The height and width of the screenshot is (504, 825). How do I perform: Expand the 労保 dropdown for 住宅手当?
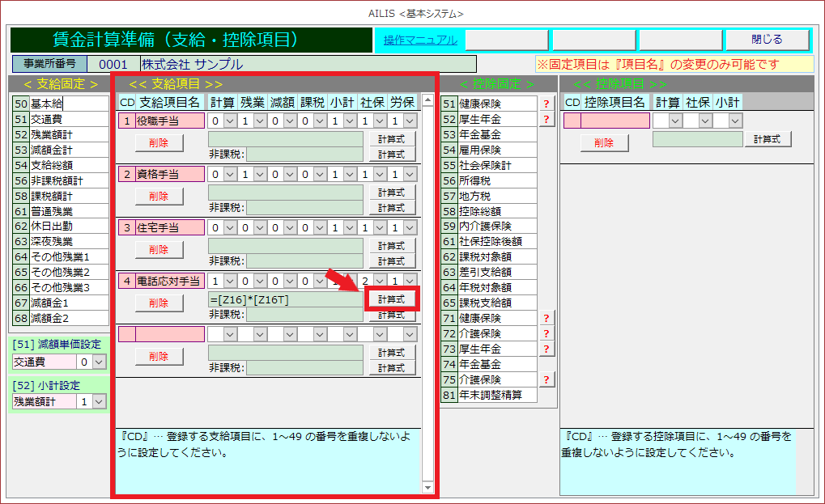coord(410,228)
